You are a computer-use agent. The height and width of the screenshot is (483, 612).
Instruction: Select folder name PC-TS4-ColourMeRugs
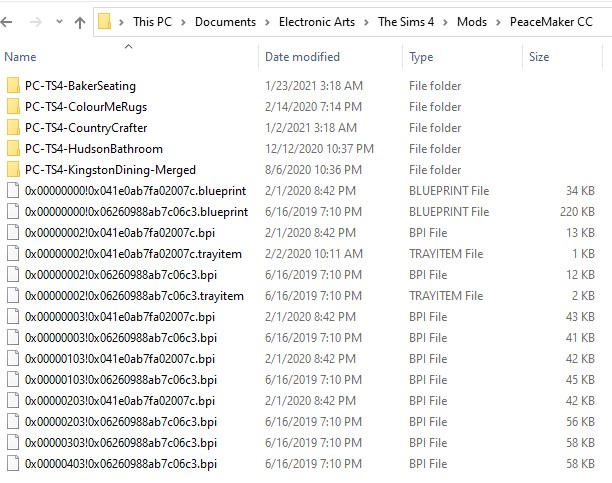point(86,107)
